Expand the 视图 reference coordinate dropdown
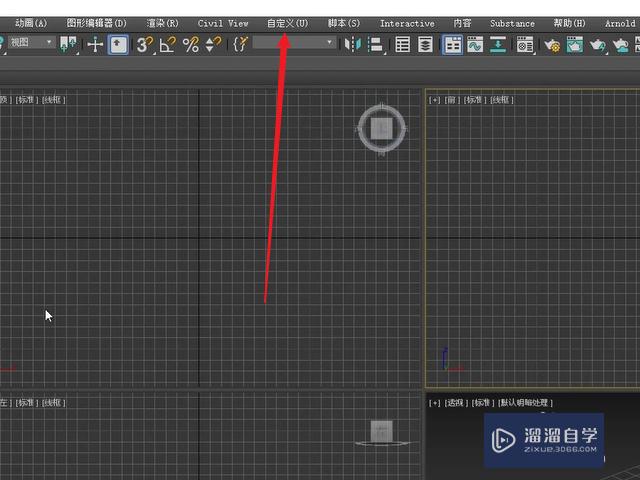Image resolution: width=640 pixels, height=480 pixels. tap(31, 42)
